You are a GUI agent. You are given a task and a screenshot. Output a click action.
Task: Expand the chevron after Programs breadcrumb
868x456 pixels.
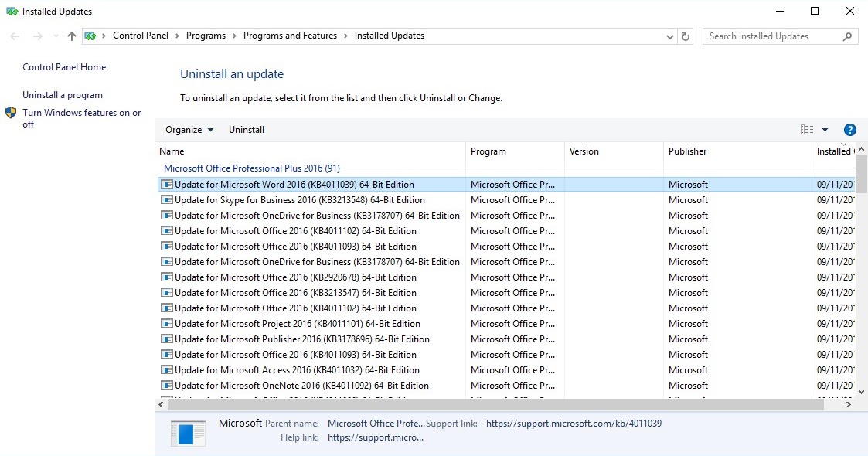234,36
